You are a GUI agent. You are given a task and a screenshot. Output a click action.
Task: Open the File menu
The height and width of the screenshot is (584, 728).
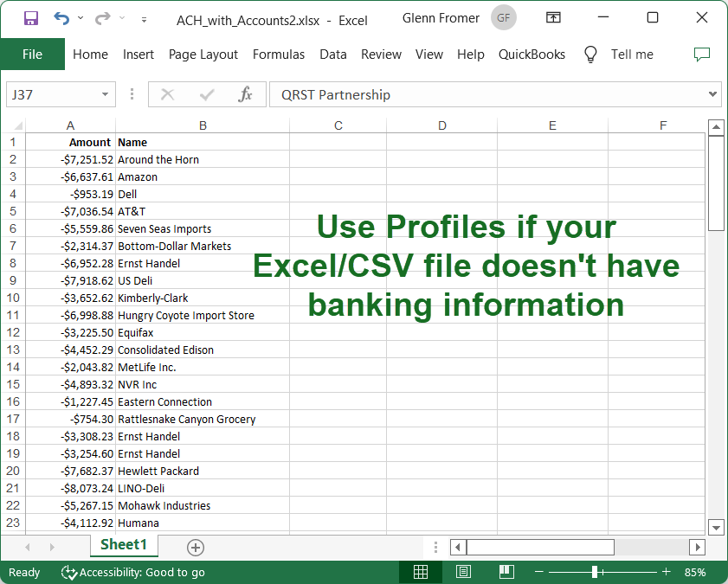point(32,55)
